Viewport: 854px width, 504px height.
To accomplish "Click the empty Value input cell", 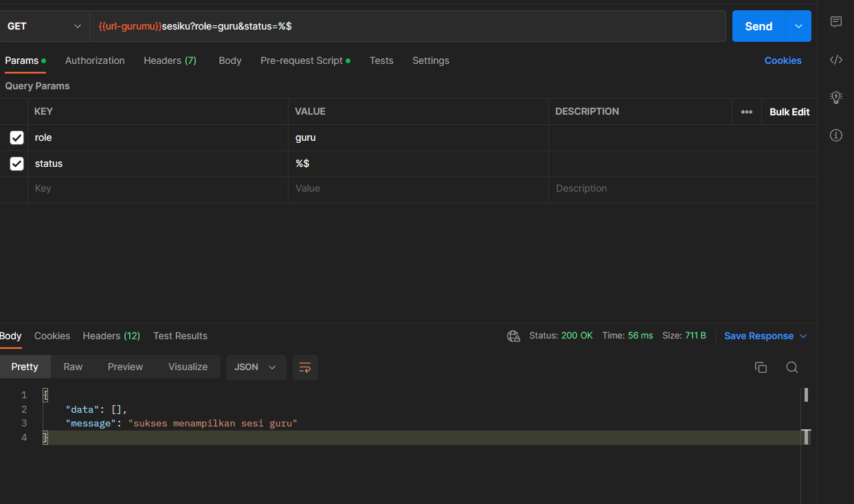I will tap(418, 189).
